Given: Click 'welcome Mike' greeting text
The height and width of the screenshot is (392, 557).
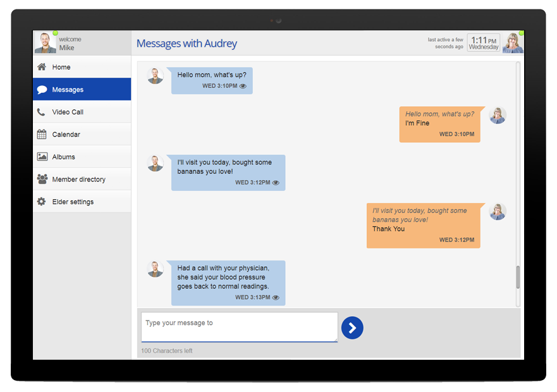Looking at the screenshot, I should coord(70,44).
